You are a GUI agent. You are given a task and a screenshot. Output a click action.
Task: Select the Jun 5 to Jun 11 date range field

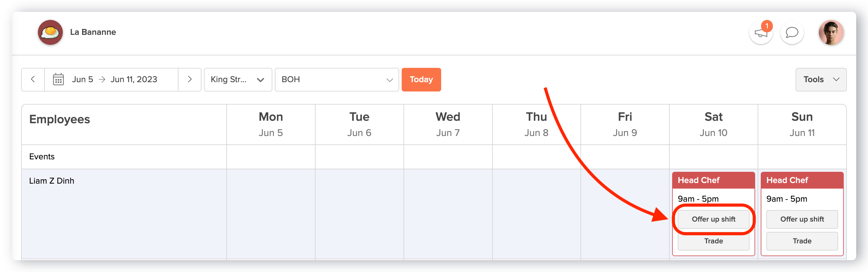pyautogui.click(x=111, y=79)
